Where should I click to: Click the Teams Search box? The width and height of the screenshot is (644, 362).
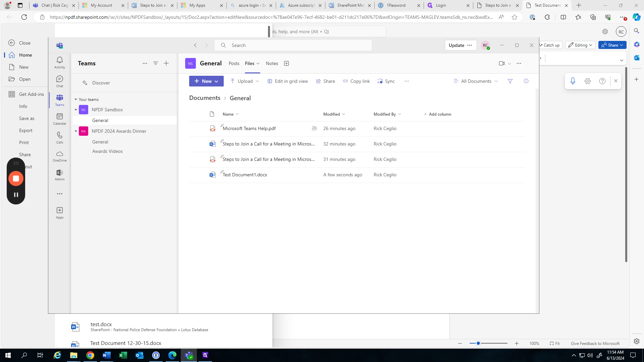point(293,45)
